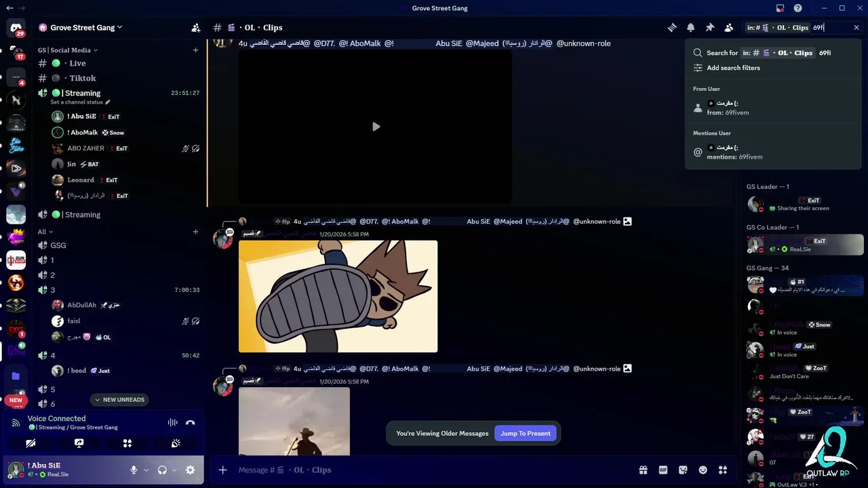Toggle microphone mute

[134, 470]
